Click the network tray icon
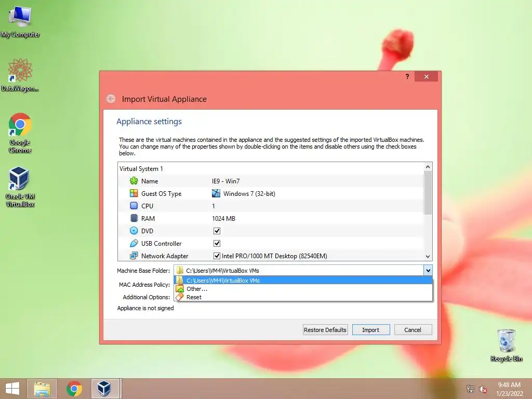This screenshot has height=399, width=532. click(x=471, y=389)
